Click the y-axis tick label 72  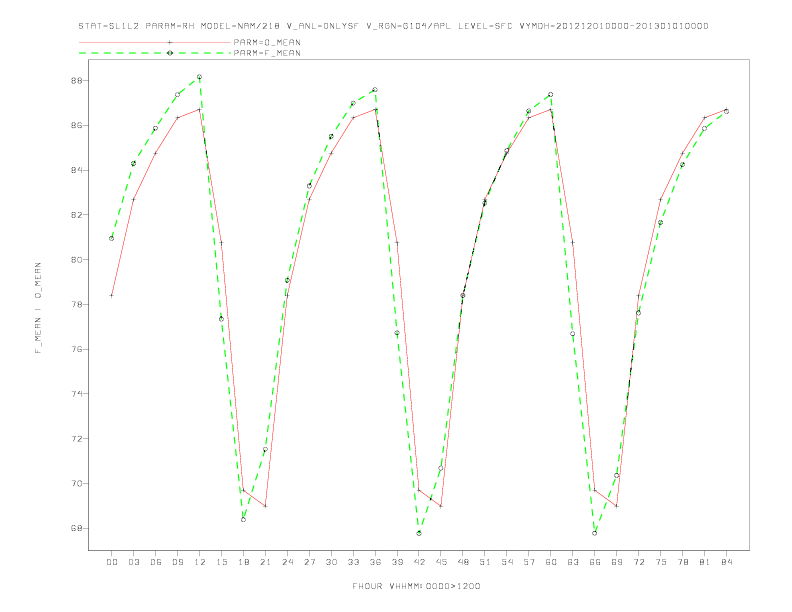click(x=76, y=439)
